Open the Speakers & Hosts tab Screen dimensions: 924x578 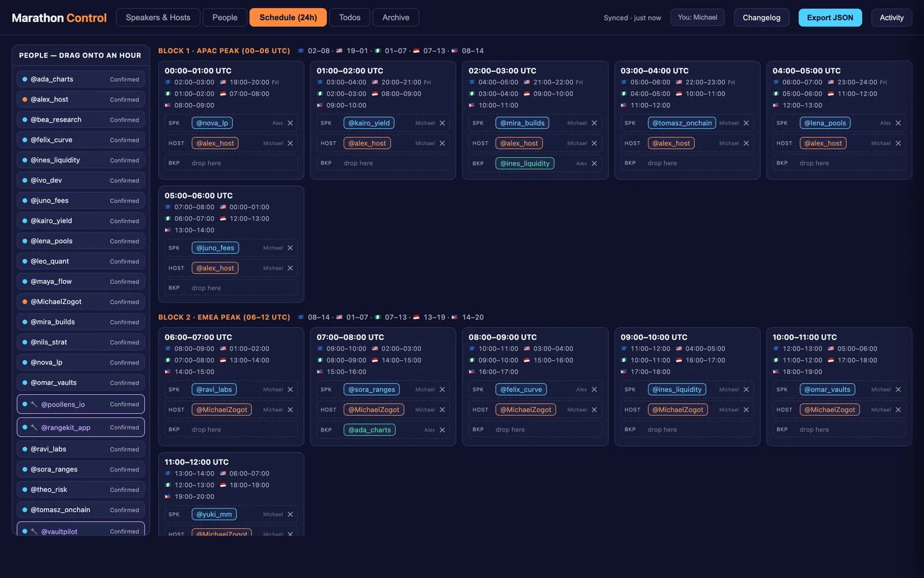point(158,17)
